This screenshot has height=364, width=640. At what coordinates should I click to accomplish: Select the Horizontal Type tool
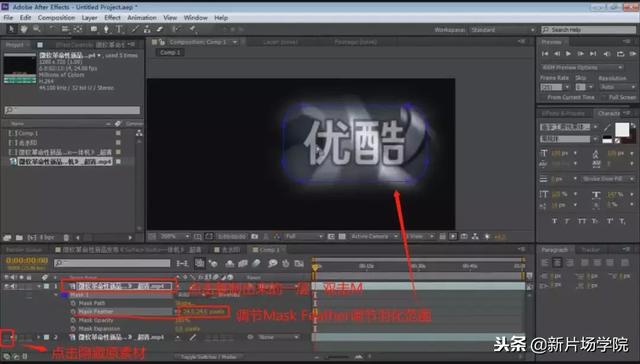coord(119,29)
